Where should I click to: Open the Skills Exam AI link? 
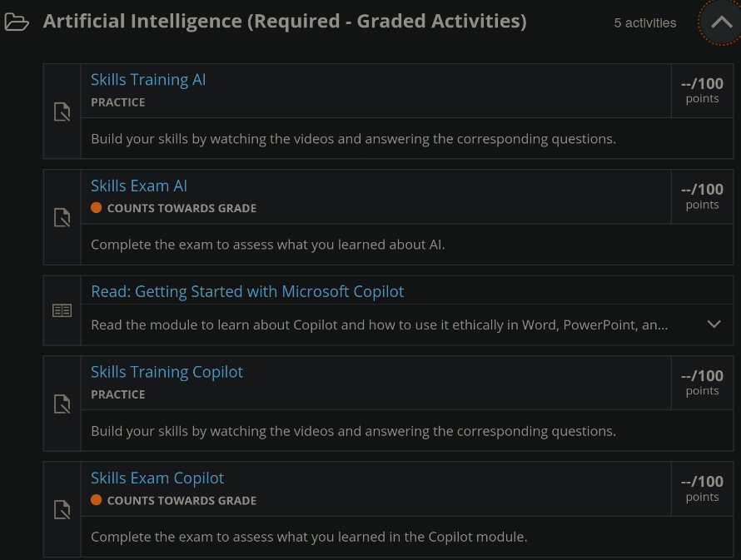[139, 186]
